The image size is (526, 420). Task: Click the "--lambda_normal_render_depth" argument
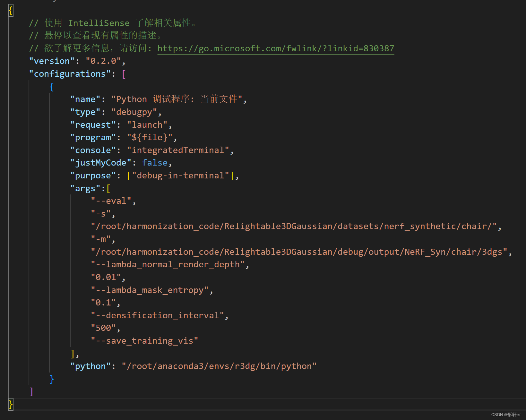point(168,264)
